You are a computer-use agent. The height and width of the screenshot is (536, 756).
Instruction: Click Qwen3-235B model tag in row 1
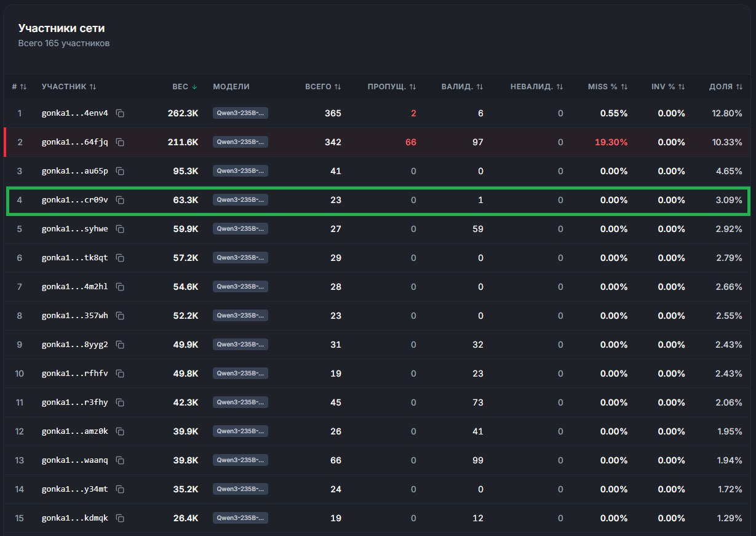tap(240, 113)
